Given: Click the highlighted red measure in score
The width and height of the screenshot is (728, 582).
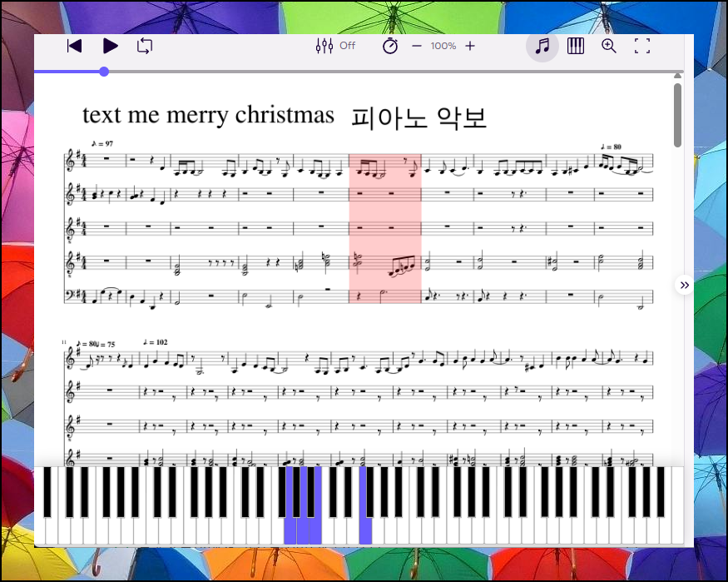Looking at the screenshot, I should tap(385, 228).
